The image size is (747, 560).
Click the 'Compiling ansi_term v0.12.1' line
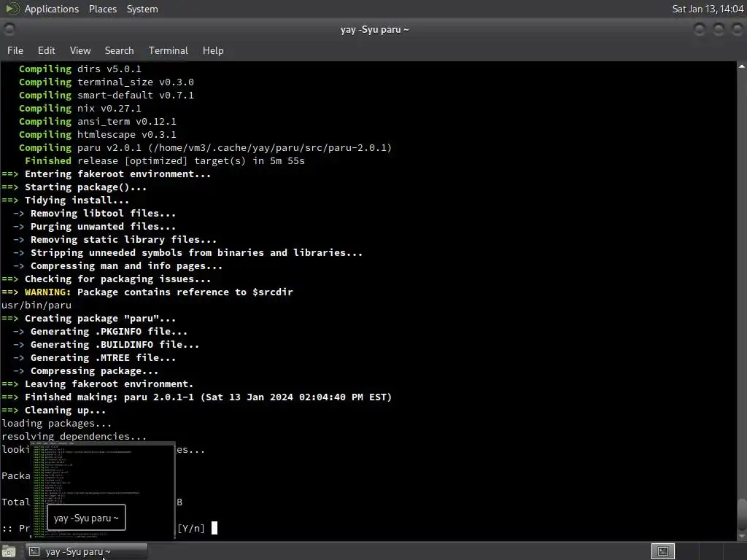[x=98, y=122]
